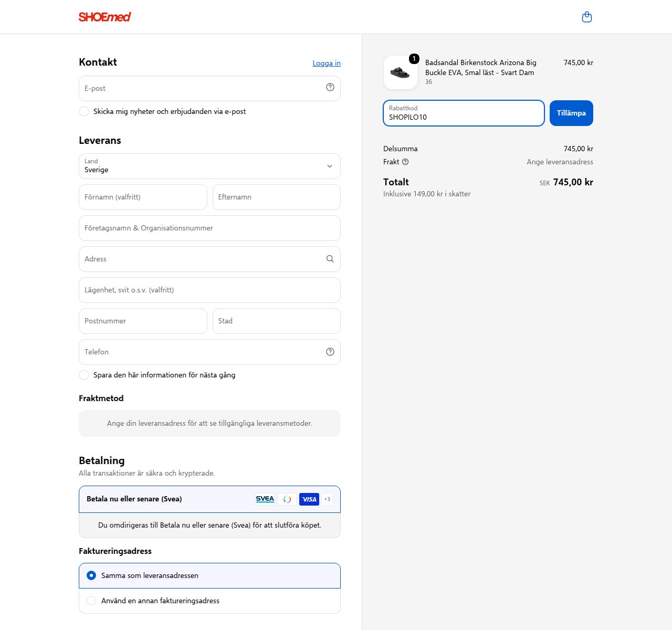Focus the E-post input field
The image size is (672, 630).
tap(209, 88)
